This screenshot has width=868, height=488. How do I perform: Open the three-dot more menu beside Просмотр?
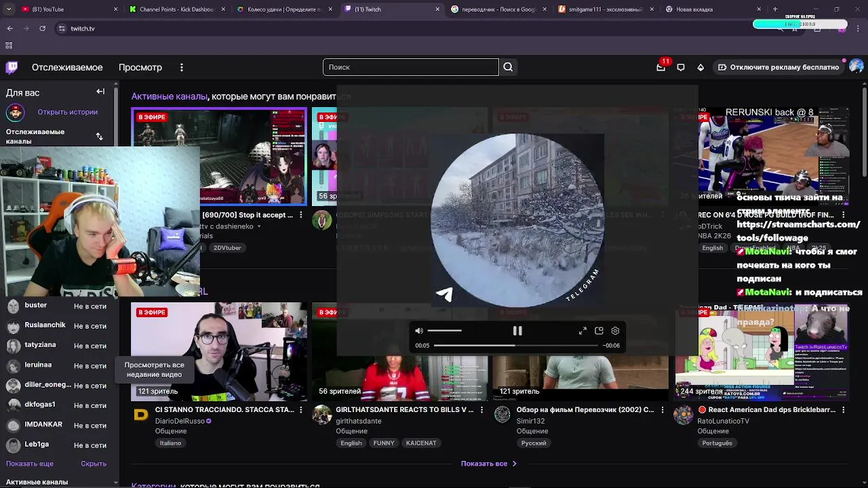[x=182, y=67]
